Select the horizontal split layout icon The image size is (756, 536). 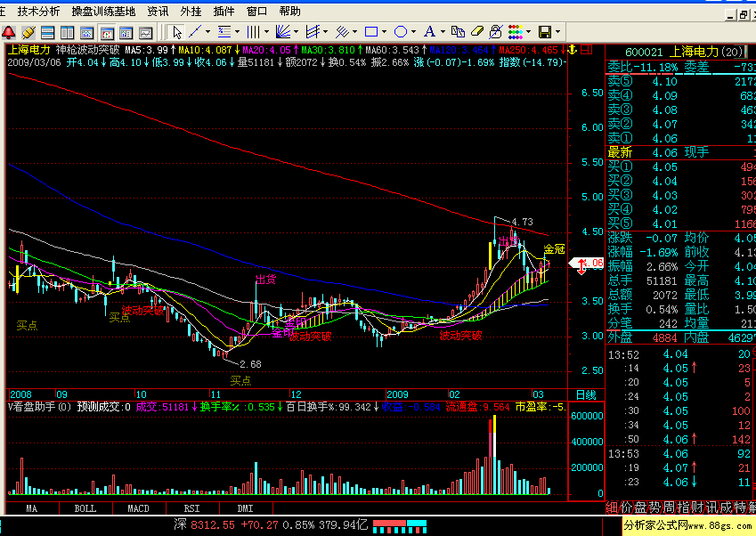pos(48,32)
